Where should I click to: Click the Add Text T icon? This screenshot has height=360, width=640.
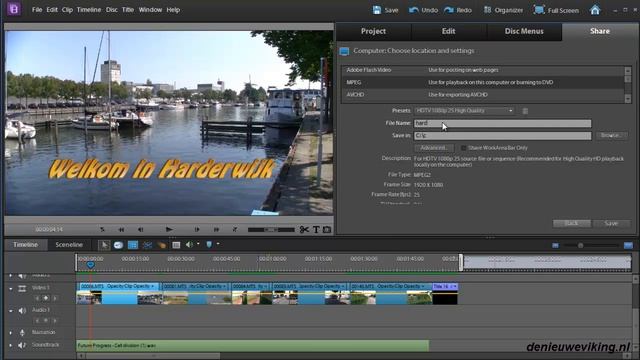[316, 230]
